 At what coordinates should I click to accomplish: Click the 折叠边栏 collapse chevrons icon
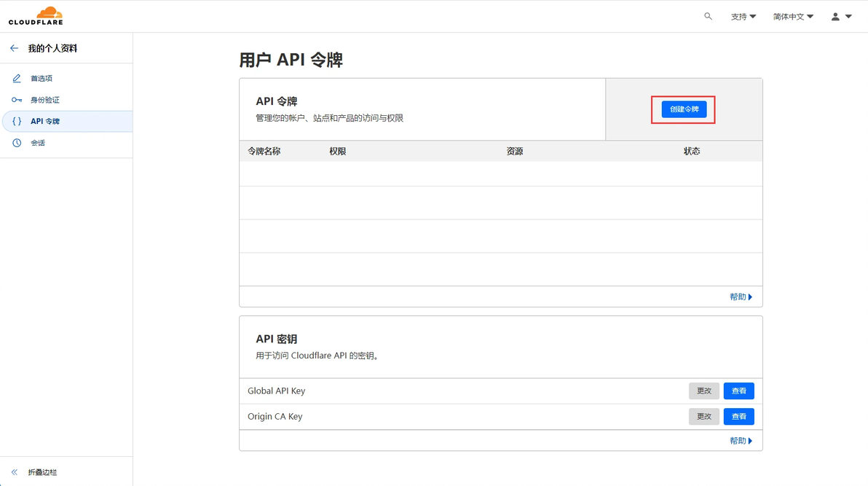[x=15, y=472]
